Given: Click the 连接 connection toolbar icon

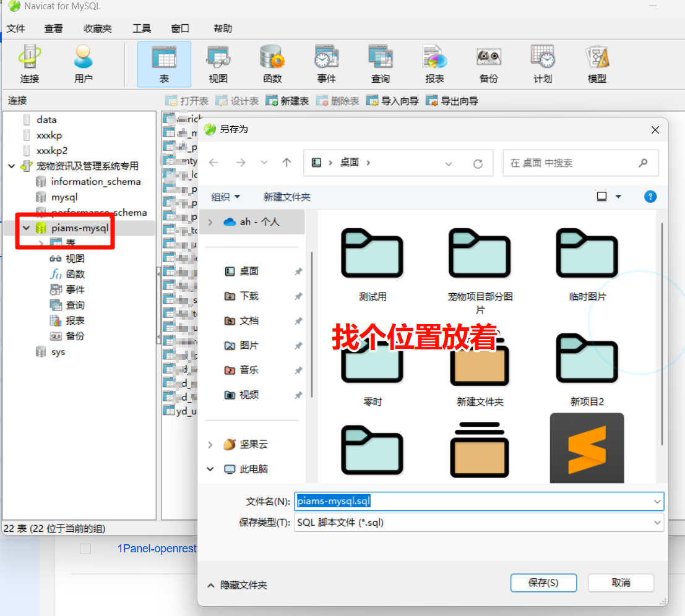Looking at the screenshot, I should click(x=30, y=64).
